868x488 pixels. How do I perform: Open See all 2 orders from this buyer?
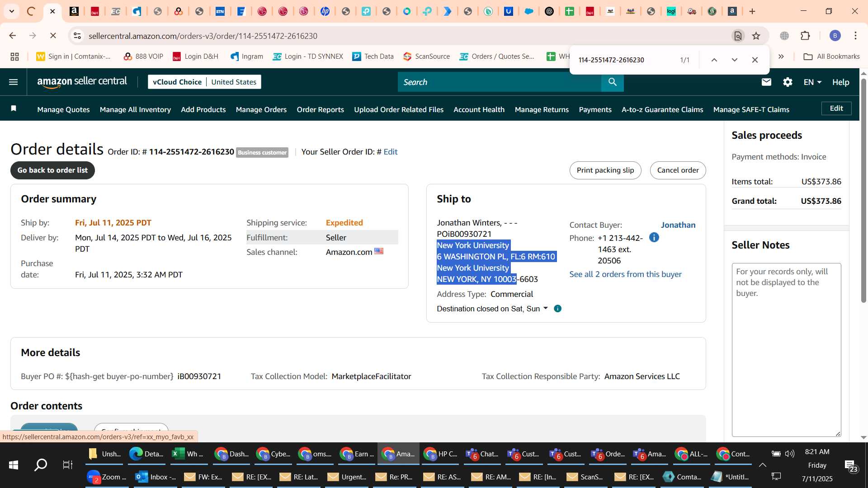pyautogui.click(x=625, y=274)
